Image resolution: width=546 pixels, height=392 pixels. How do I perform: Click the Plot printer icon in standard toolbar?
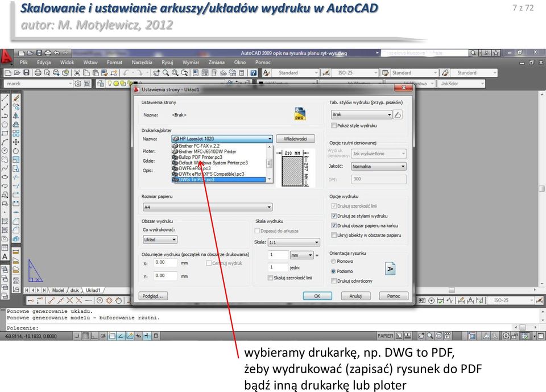click(x=38, y=73)
